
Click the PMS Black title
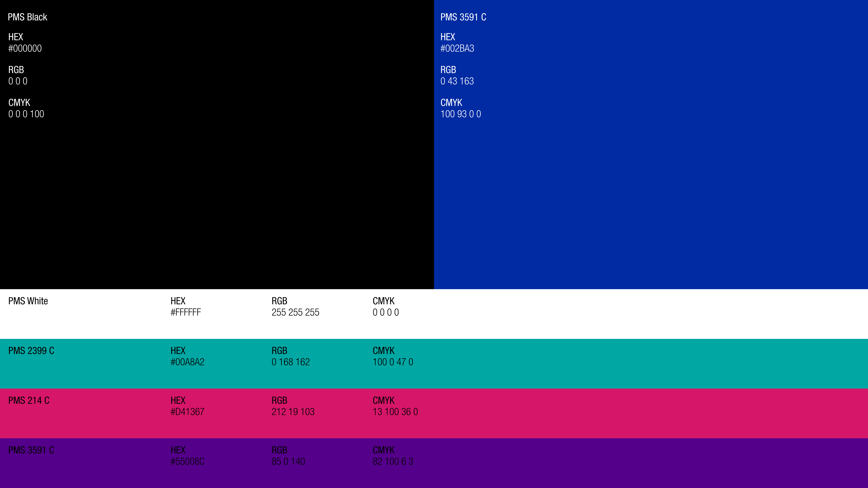pos(28,17)
